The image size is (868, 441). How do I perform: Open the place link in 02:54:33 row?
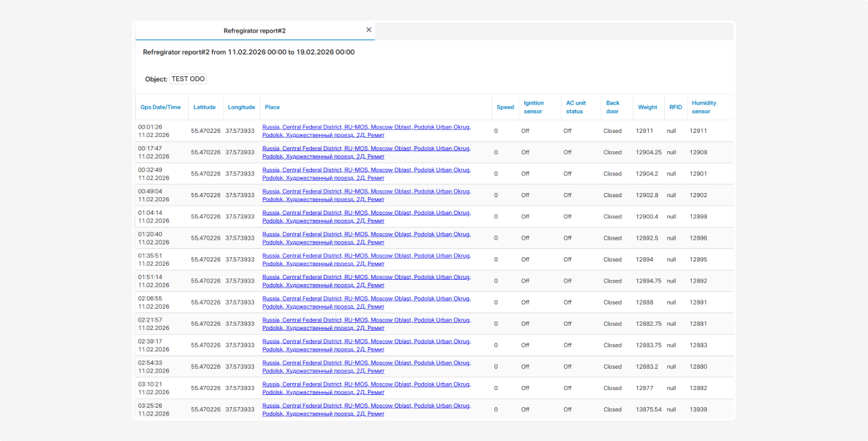[x=366, y=367]
